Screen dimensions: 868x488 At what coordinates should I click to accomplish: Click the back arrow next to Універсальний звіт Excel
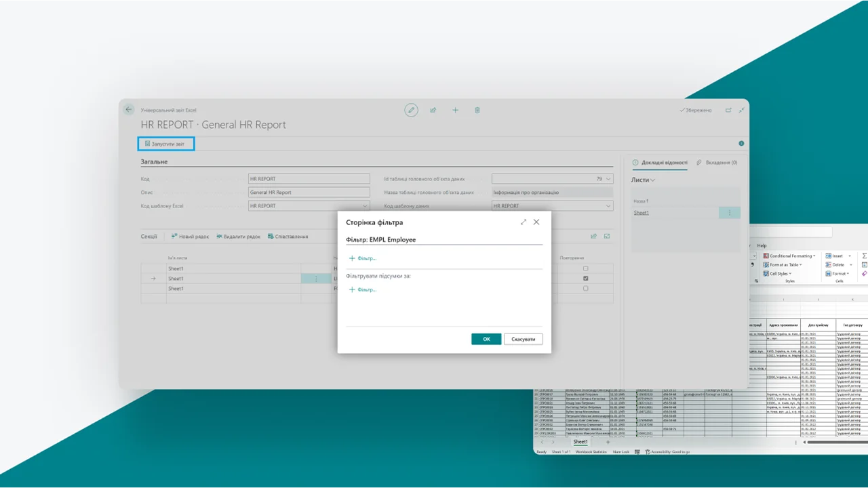129,109
